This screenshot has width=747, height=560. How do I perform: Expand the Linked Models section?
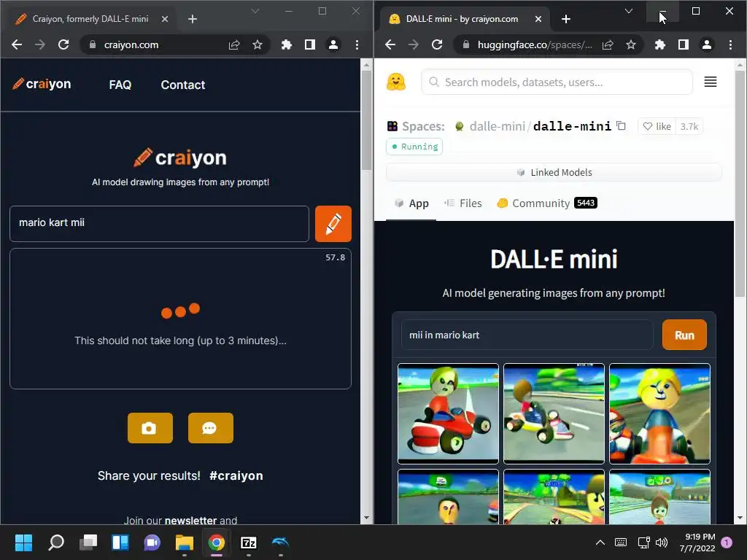(x=554, y=172)
